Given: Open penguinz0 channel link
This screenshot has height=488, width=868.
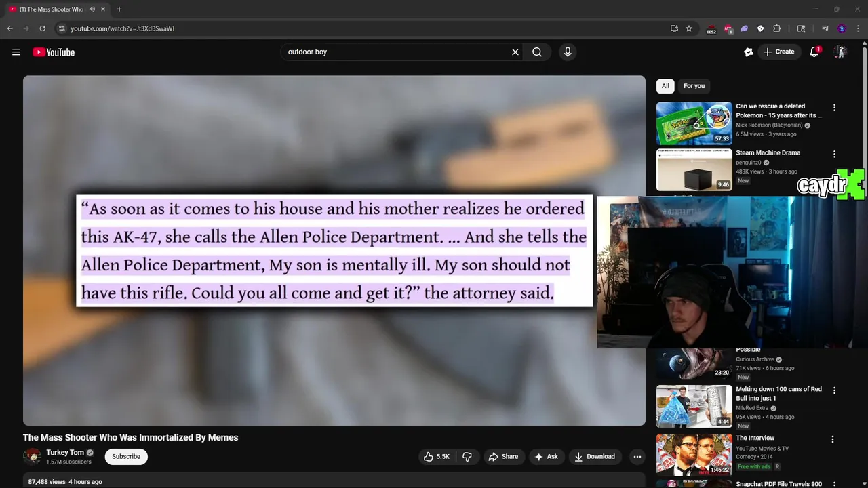Looking at the screenshot, I should pos(749,163).
